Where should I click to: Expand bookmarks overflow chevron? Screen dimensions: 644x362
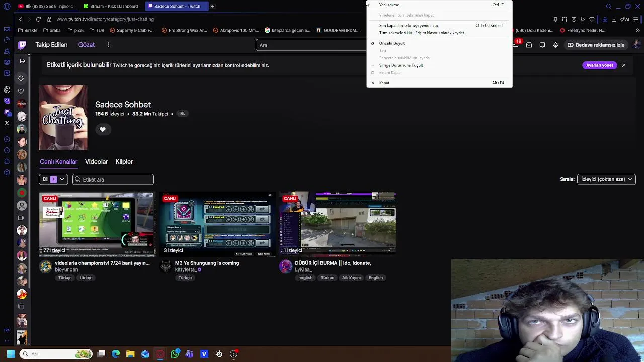pyautogui.click(x=637, y=30)
